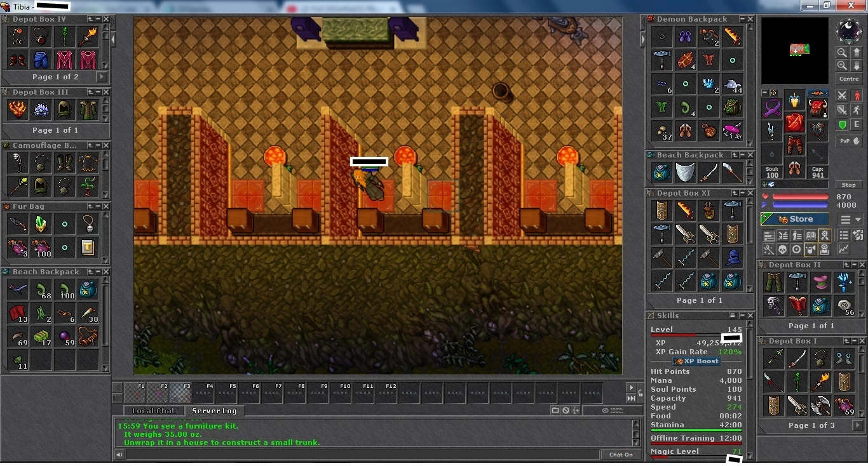Go up one level from Fur Bag
The height and width of the screenshot is (466, 868).
(x=90, y=207)
